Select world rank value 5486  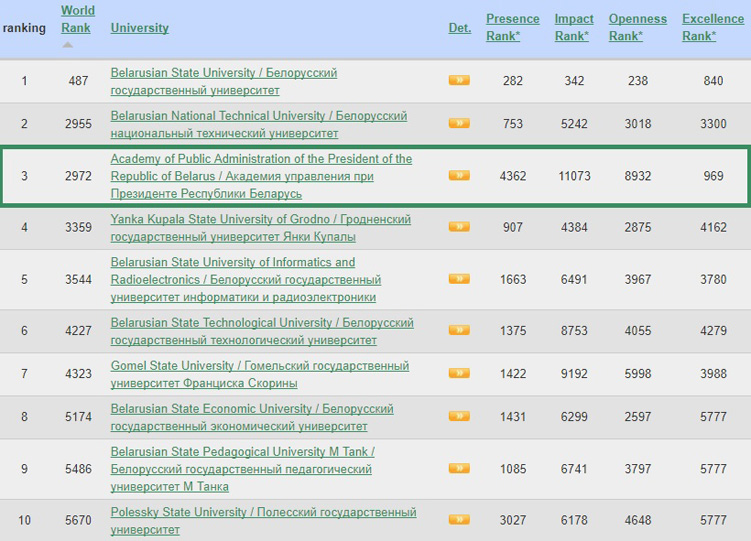[78, 469]
